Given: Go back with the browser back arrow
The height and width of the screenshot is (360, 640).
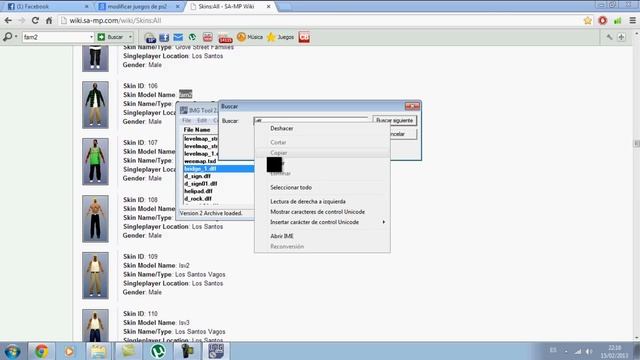Looking at the screenshot, I should point(8,20).
